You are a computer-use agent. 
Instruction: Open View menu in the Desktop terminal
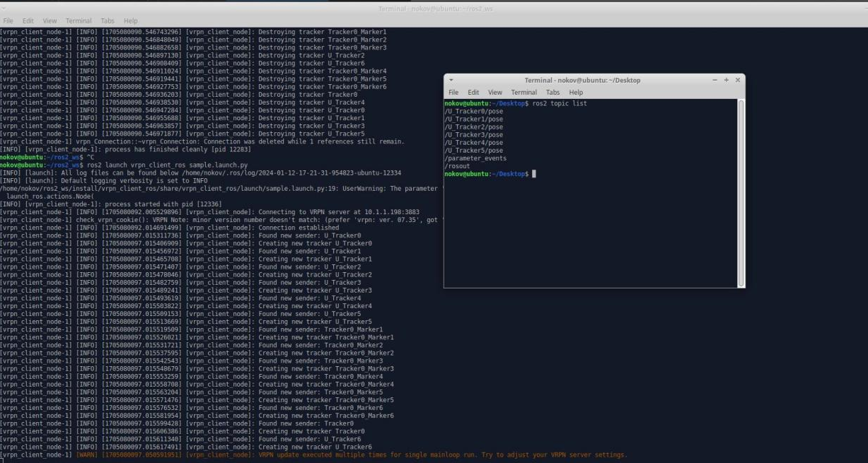click(x=495, y=93)
